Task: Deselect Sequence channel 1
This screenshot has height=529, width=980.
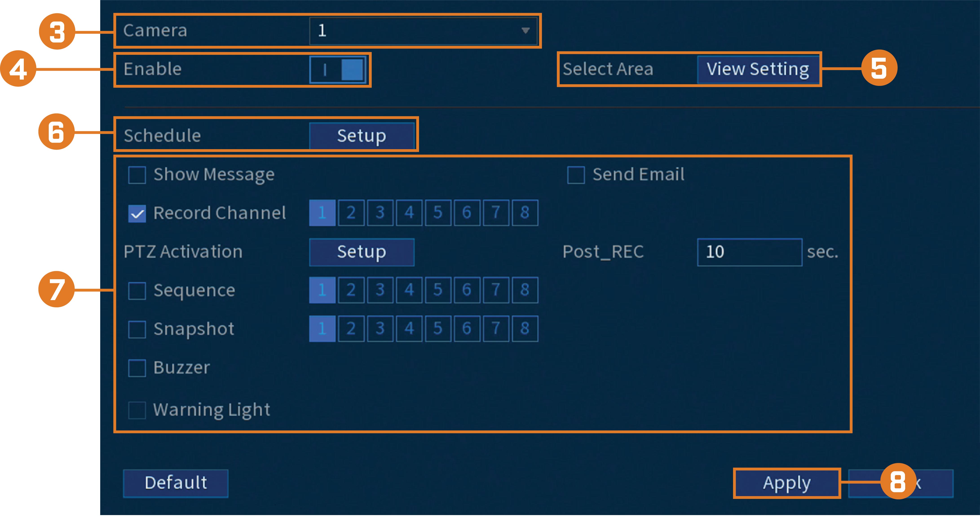Action: [322, 290]
